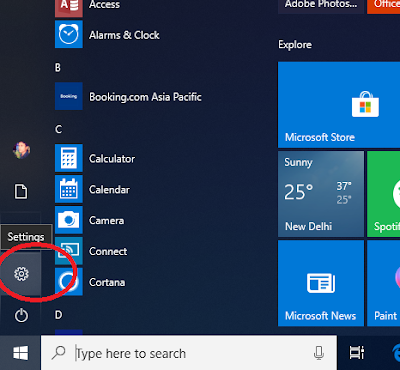
Task: Open Settings via the gear icon
Action: [21, 274]
